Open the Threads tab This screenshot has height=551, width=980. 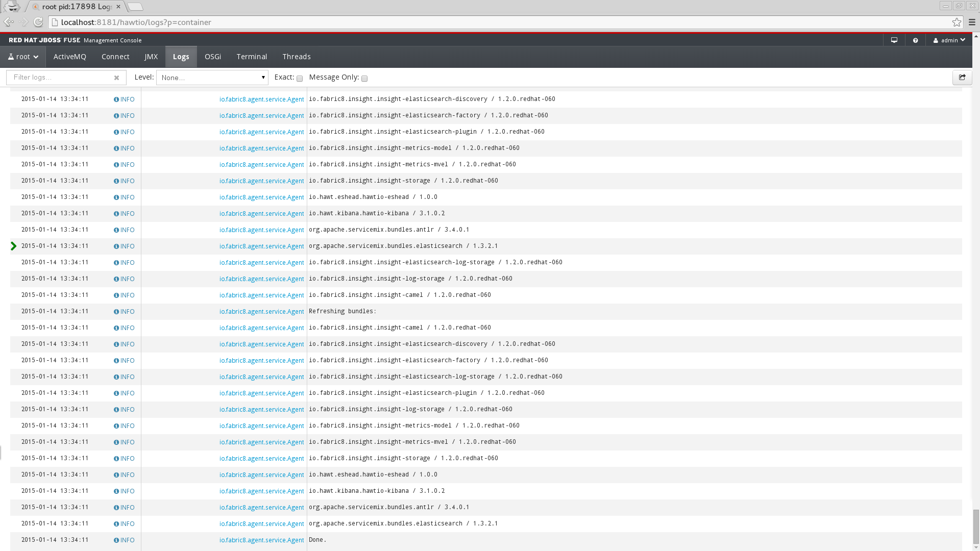(296, 57)
